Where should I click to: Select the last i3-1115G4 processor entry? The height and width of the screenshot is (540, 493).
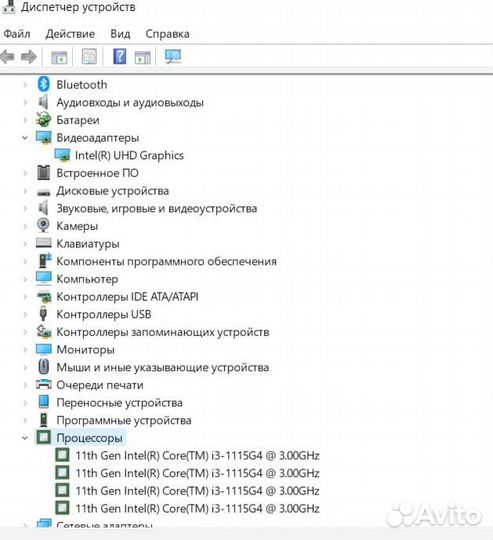point(197,509)
